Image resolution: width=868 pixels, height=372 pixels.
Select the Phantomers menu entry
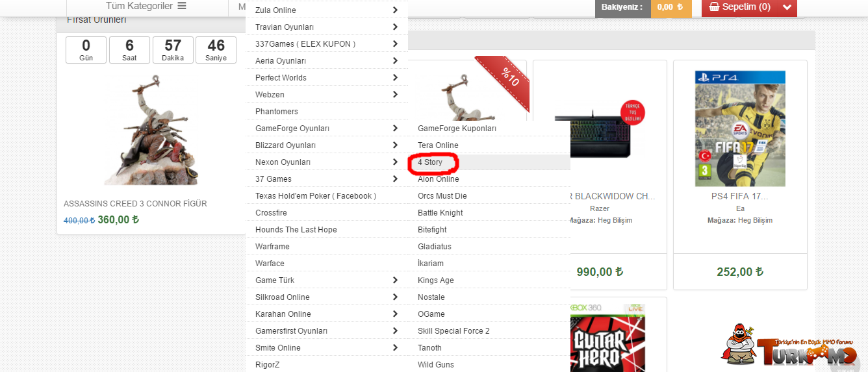click(x=327, y=111)
